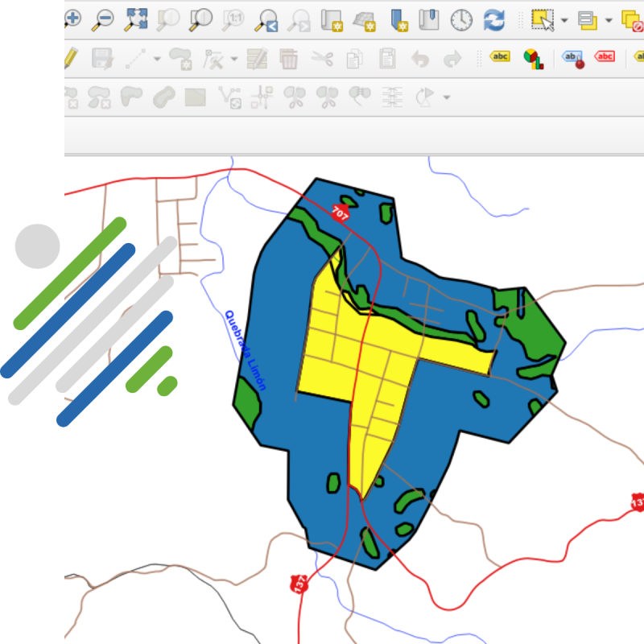
Task: Toggle editing with the pencil icon
Action: click(71, 58)
